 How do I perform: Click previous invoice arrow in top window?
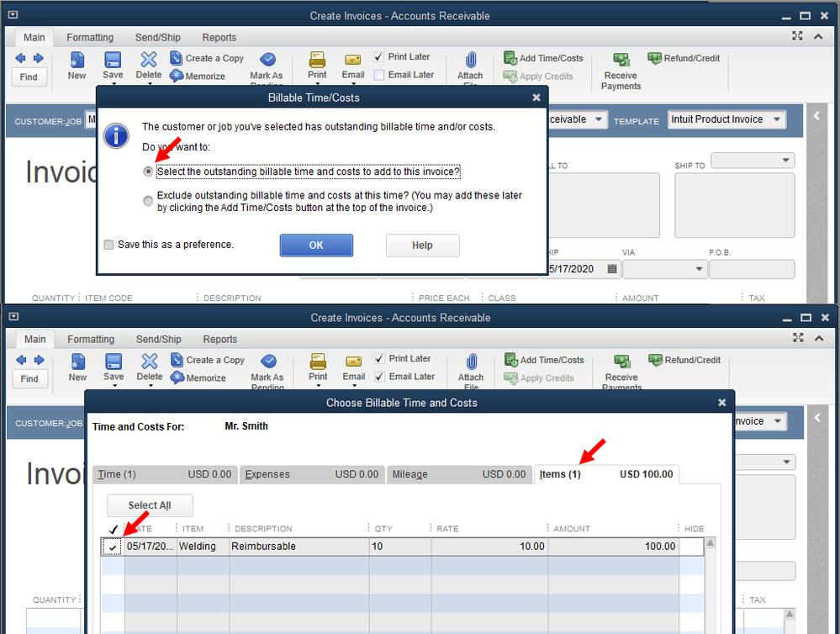coord(21,58)
